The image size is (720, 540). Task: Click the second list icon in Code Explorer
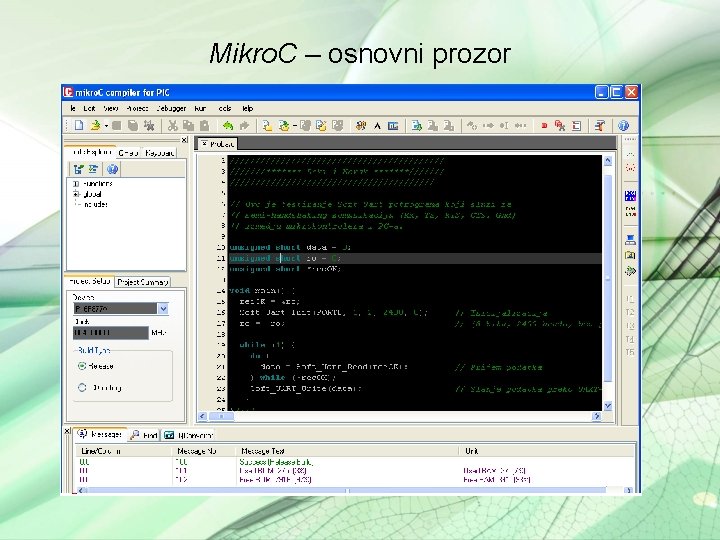pos(93,169)
